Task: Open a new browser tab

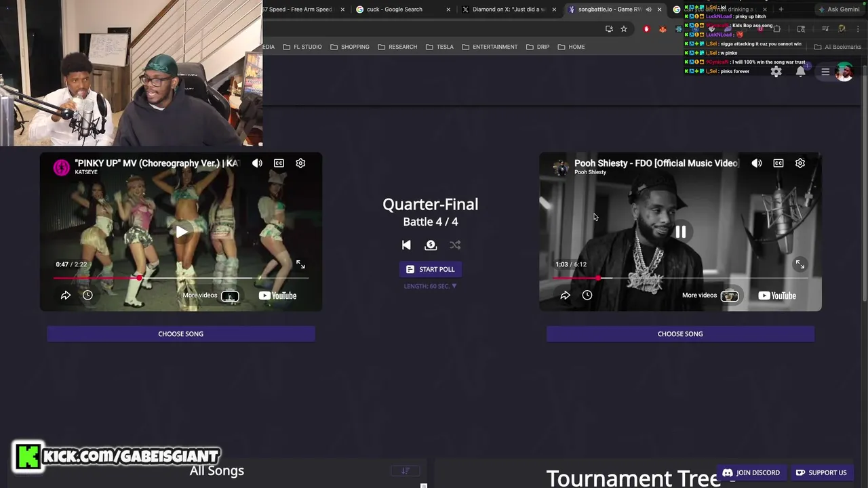Action: (x=781, y=9)
